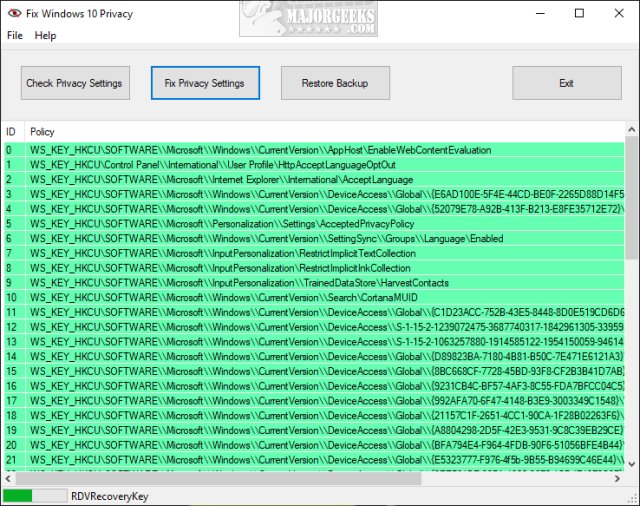
Task: Select row 20 DeviceAccess BFA794E4 policy
Action: 314,445
